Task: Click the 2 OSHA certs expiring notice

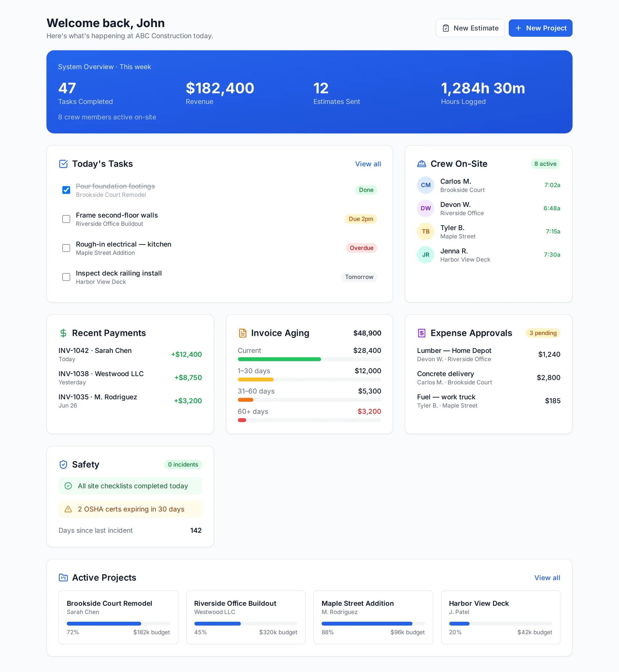Action: (130, 509)
